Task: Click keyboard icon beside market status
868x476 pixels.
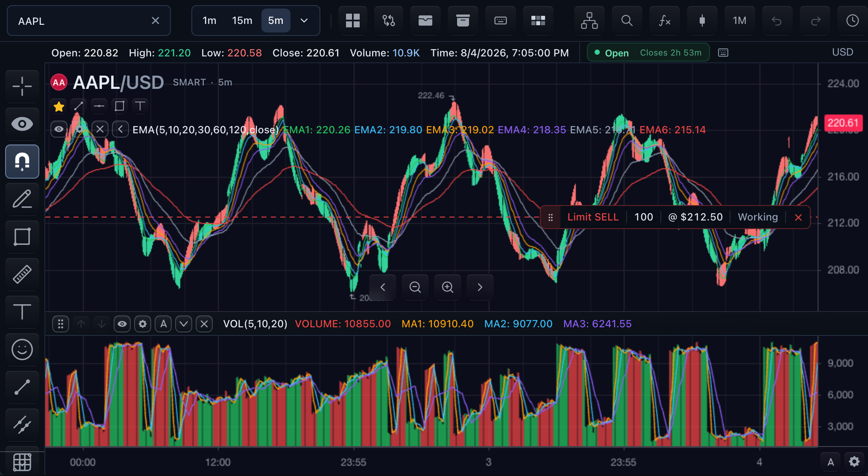Action: click(723, 53)
